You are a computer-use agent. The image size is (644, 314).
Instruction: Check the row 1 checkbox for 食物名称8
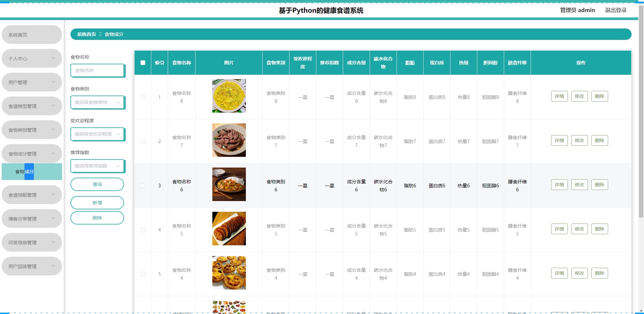(x=143, y=97)
